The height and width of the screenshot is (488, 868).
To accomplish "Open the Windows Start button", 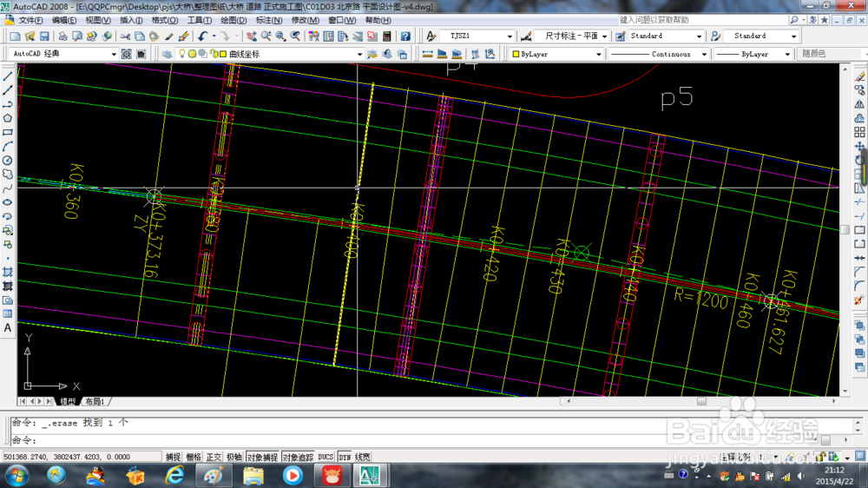I will point(17,475).
